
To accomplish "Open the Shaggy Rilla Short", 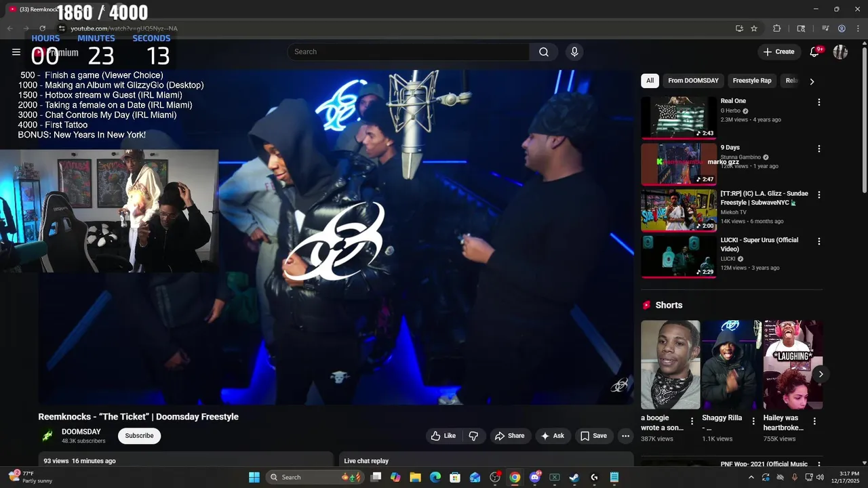I will pos(731,365).
